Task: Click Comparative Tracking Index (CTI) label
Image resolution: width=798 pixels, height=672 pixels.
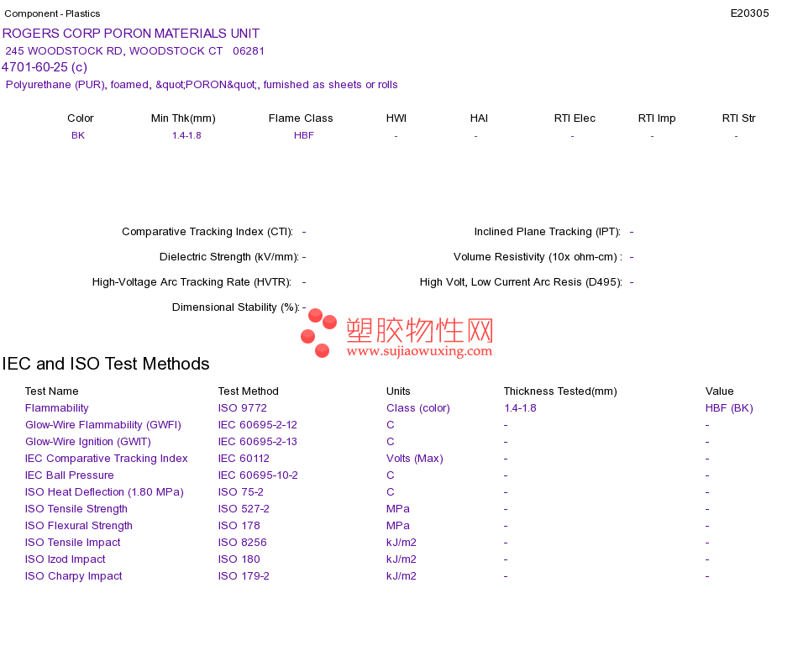Action: point(207,232)
